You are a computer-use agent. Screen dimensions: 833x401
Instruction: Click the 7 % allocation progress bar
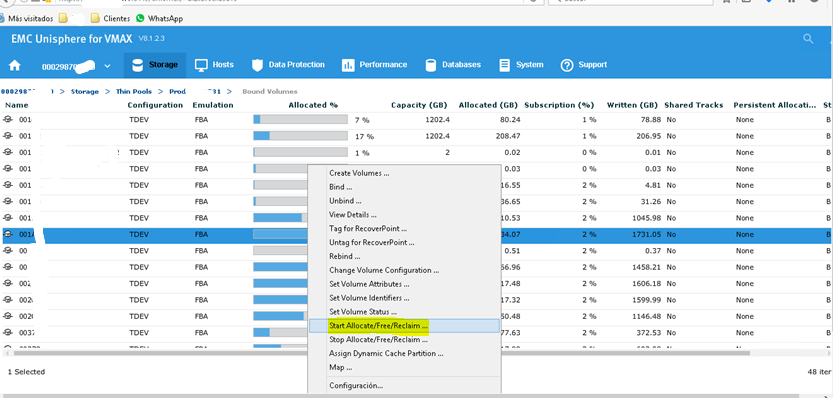[301, 120]
